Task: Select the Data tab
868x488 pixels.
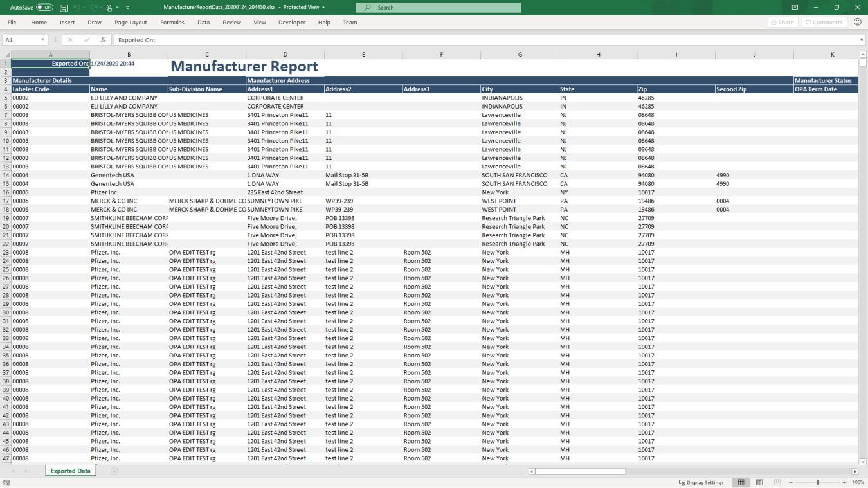Action: [204, 23]
